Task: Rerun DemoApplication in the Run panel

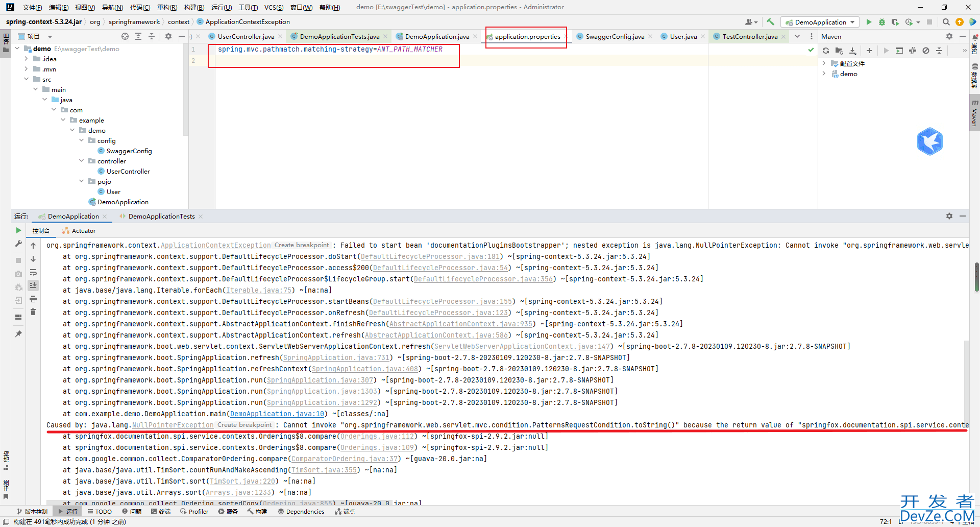Action: point(18,230)
